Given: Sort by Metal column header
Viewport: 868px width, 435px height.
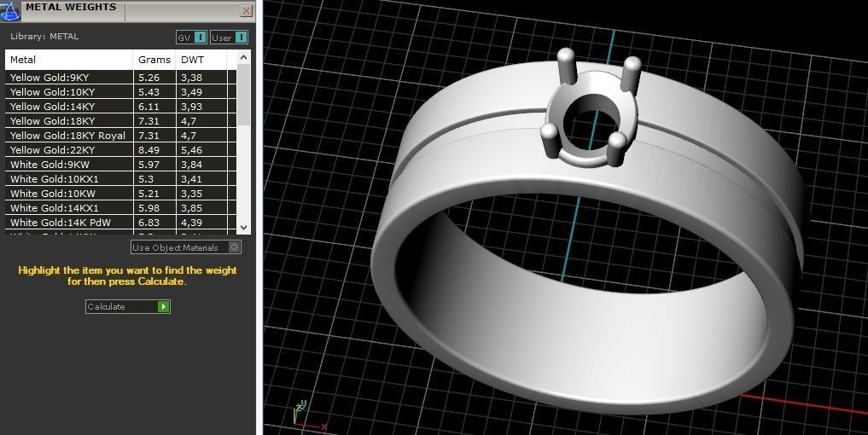Looking at the screenshot, I should (68, 60).
